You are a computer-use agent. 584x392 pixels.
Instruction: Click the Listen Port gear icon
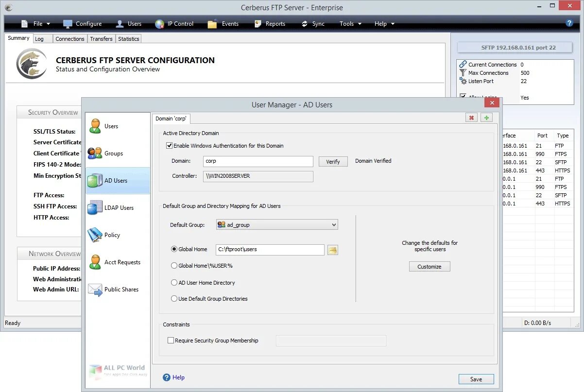(x=463, y=81)
